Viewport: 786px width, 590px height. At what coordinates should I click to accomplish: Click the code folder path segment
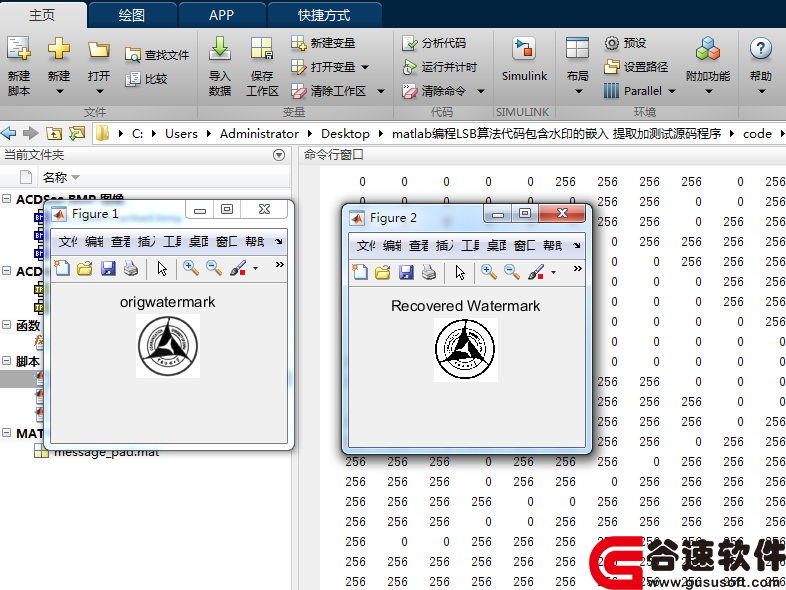click(x=757, y=133)
